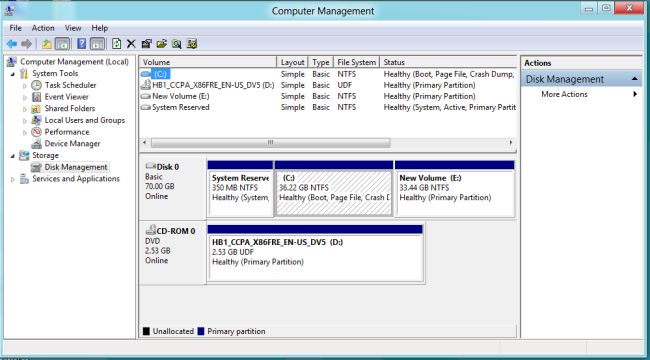Image resolution: width=650 pixels, height=360 pixels.
Task: Click the Open folder toolbar icon
Action: 162,44
